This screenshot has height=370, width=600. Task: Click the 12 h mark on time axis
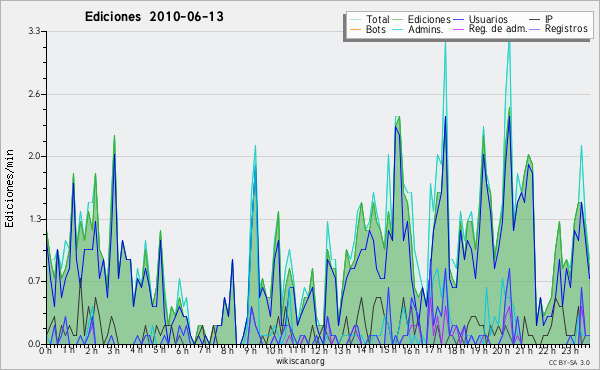(318, 350)
